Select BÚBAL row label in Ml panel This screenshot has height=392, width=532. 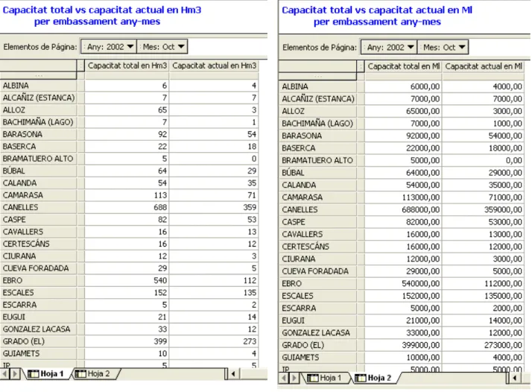click(317, 173)
